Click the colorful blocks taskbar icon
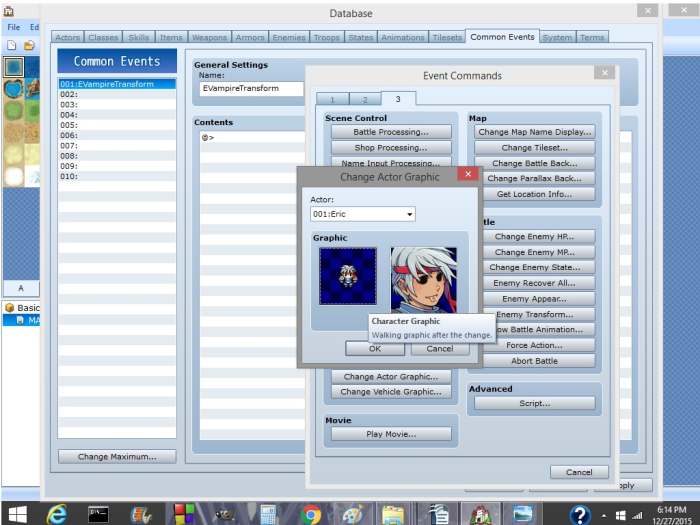700x525 pixels. (x=183, y=514)
